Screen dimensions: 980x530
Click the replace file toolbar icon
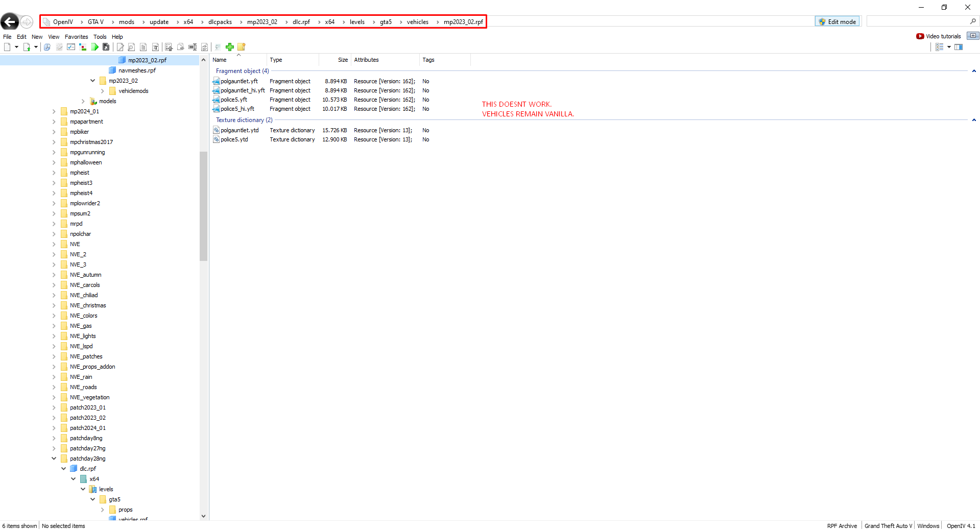(x=204, y=47)
